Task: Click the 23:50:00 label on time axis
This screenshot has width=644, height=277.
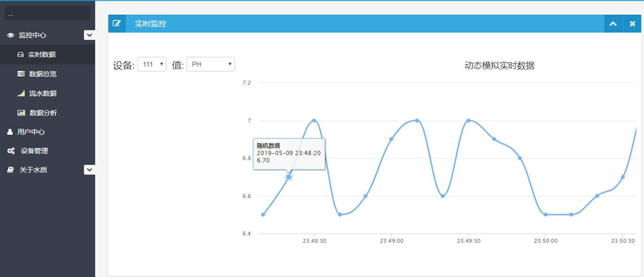Action: coord(545,240)
